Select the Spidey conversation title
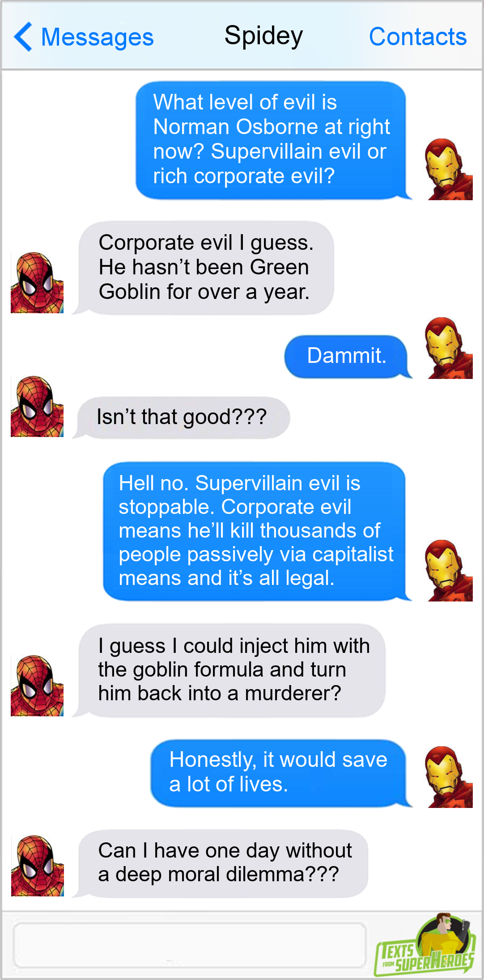Viewport: 484px width, 980px height. (x=263, y=36)
